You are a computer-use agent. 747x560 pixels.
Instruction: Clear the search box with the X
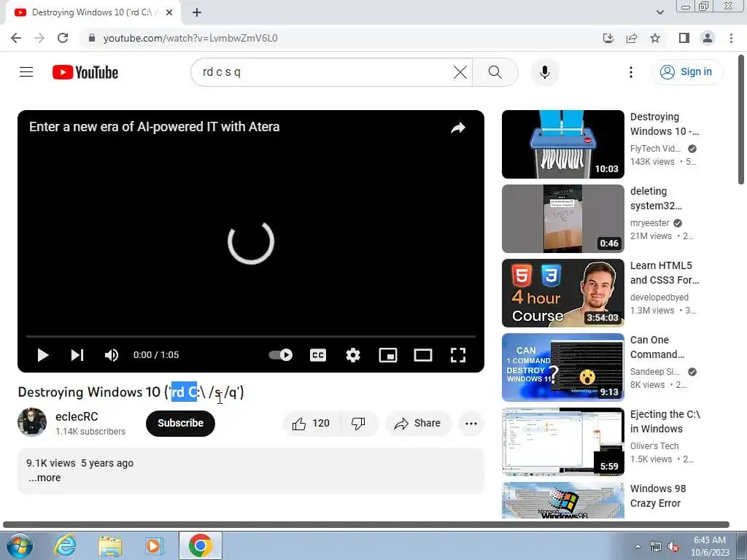(460, 72)
